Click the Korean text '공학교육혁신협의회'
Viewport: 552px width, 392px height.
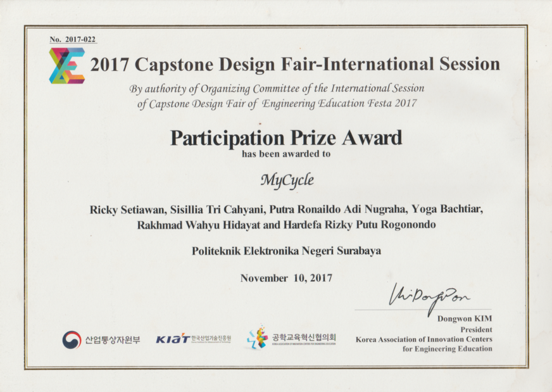(304, 336)
